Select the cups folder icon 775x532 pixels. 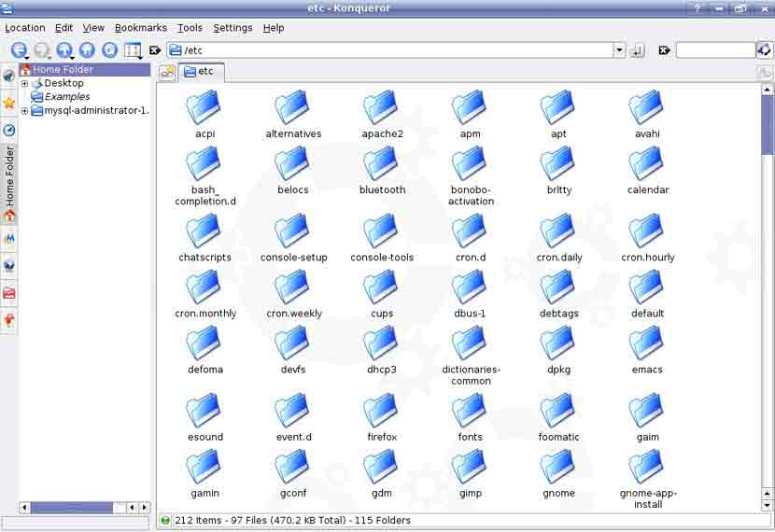[382, 287]
